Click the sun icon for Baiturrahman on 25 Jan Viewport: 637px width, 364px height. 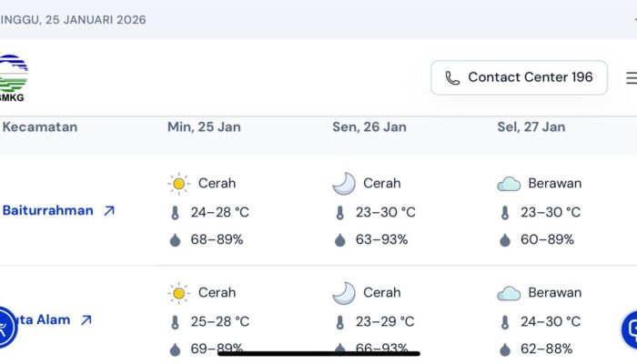click(x=179, y=184)
